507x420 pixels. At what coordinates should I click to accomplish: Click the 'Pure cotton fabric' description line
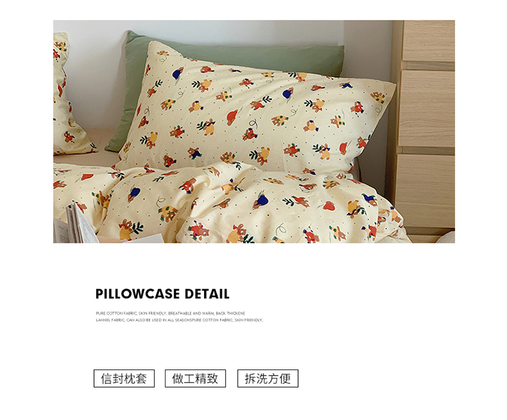pos(170,313)
